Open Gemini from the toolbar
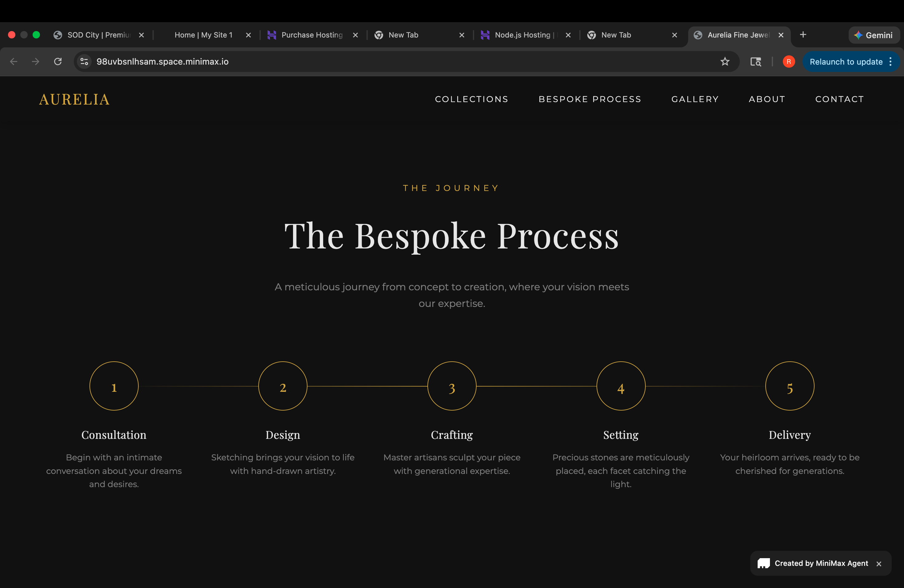 874,35
